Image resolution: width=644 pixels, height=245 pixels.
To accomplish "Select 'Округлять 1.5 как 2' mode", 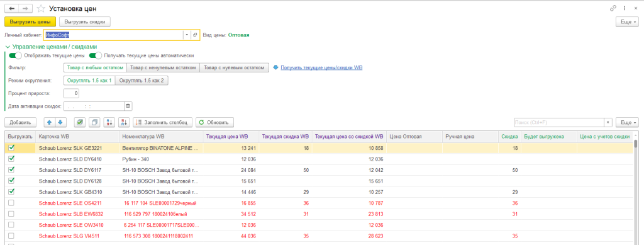I will (142, 81).
